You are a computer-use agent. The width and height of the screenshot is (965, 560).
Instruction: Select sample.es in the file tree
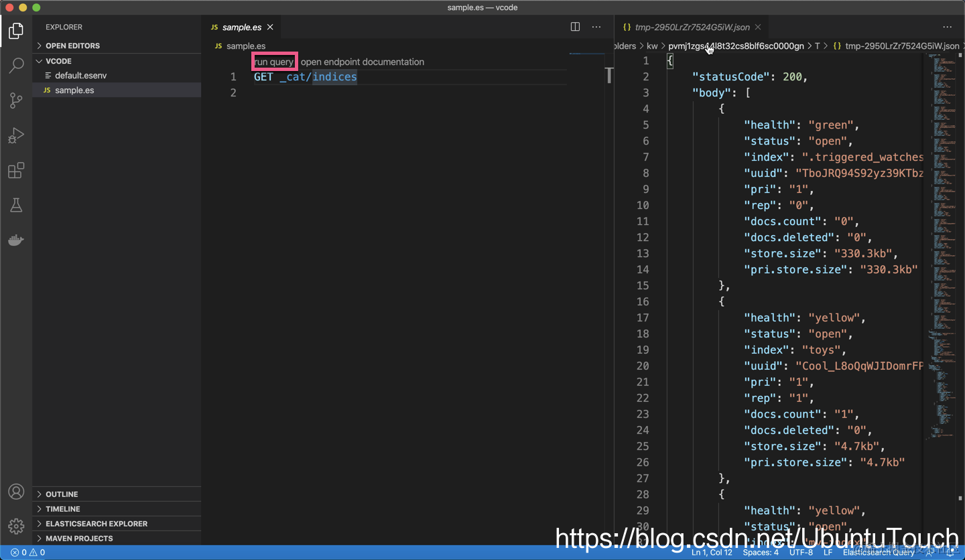click(x=117, y=90)
